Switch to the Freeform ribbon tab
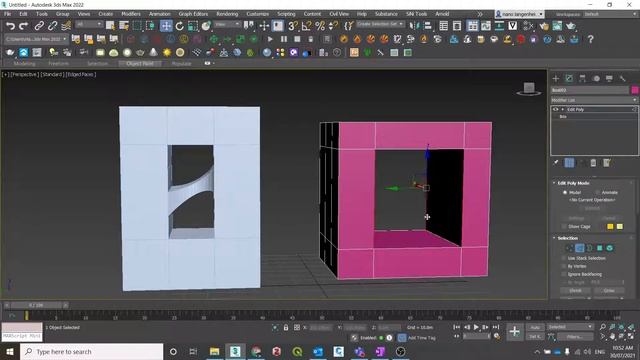This screenshot has width=640, height=360. 58,64
